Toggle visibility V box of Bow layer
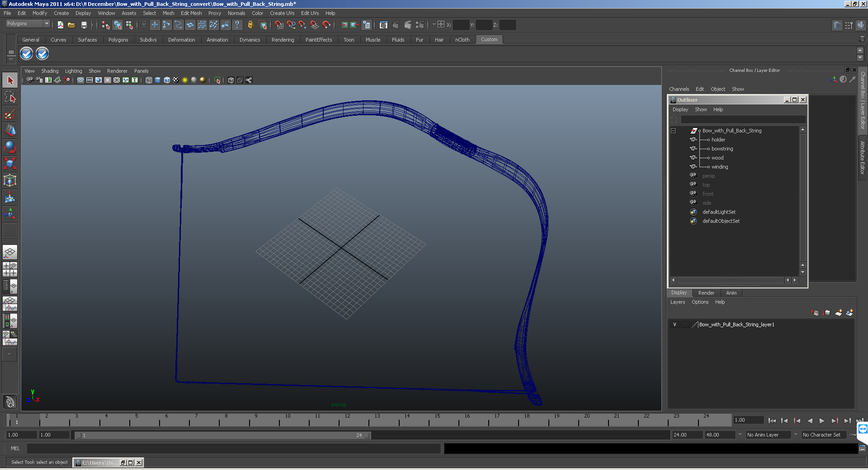 675,324
